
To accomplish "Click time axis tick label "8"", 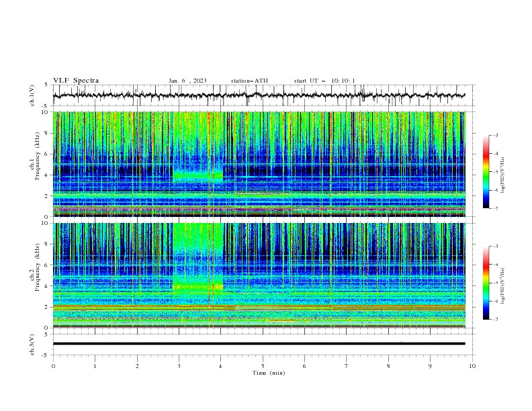I will point(388,366).
